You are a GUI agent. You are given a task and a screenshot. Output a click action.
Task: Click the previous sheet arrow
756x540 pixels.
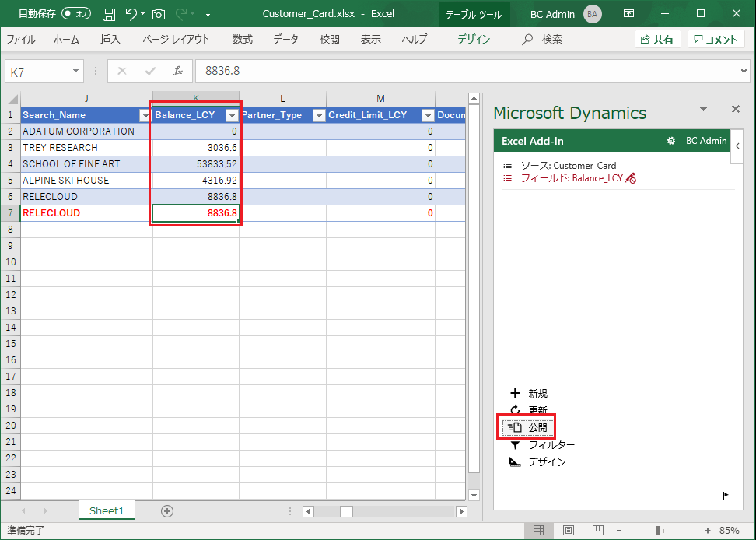(23, 511)
